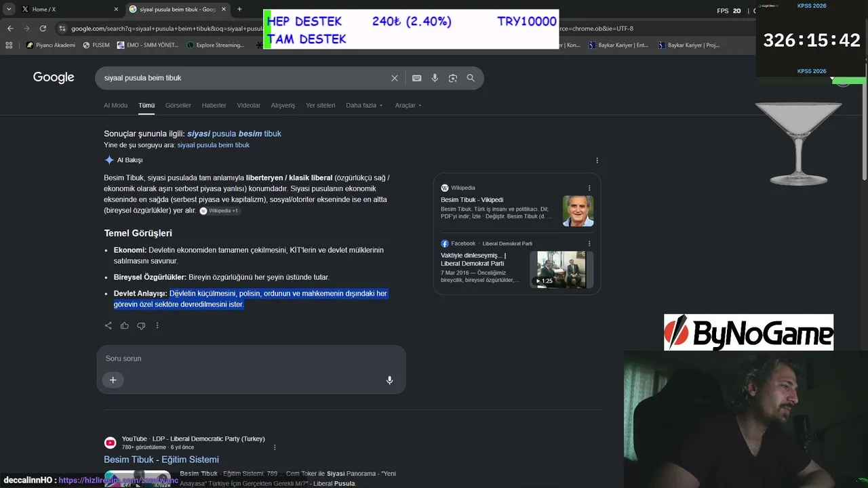Open the 'Wikipedia +1' source chip
The height and width of the screenshot is (488, 868).
coord(219,211)
